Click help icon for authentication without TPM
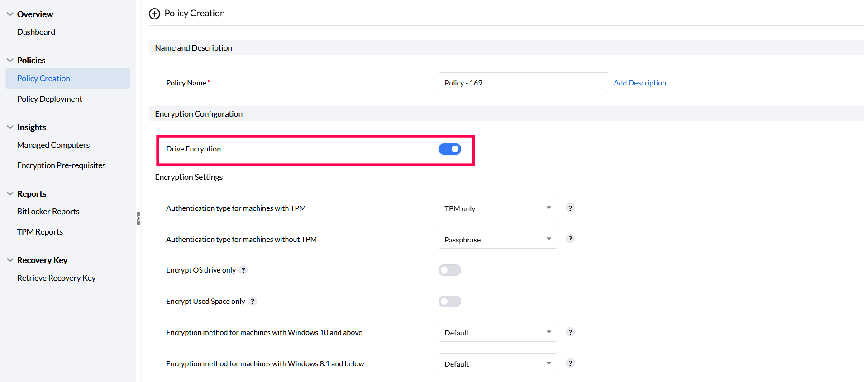 point(570,239)
